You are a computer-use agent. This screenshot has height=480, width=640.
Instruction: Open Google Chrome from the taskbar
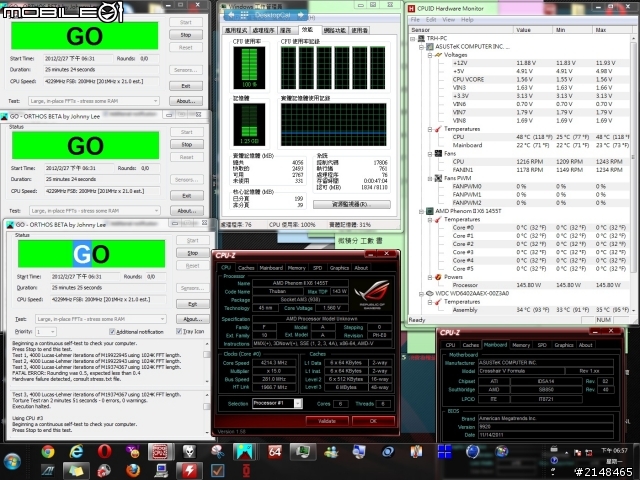[x=48, y=452]
